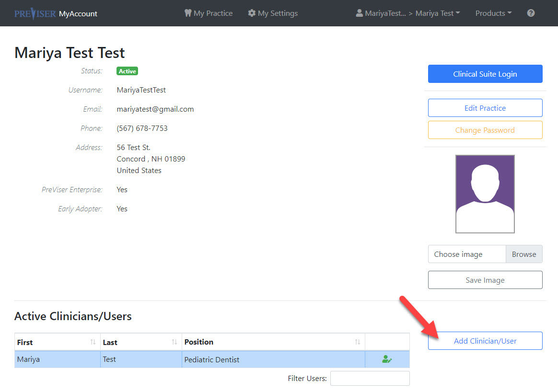Click the user silhouette icon beside MariyaTest
This screenshot has height=392, width=558.
tap(359, 13)
